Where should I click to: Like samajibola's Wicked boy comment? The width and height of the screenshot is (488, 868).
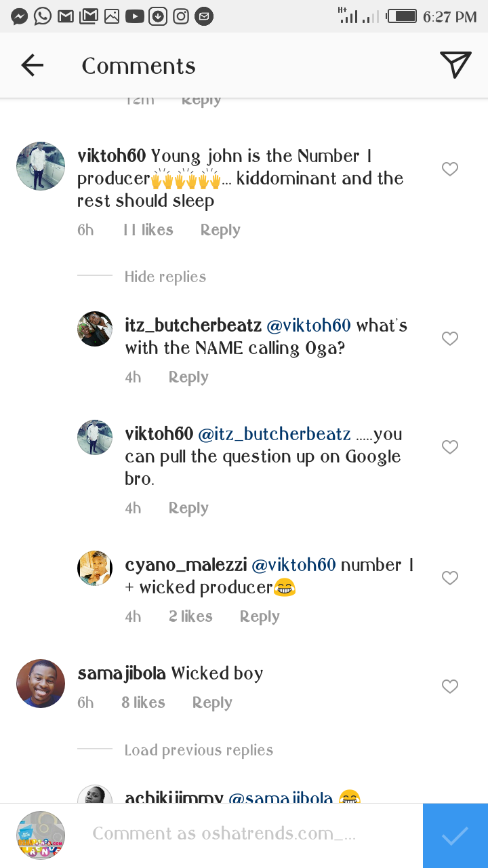click(450, 686)
